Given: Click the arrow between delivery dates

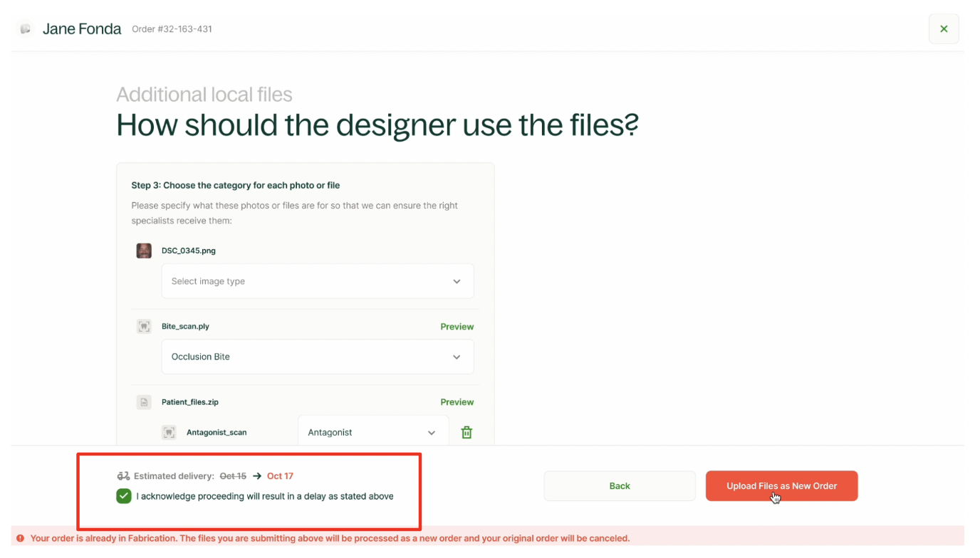Looking at the screenshot, I should 257,476.
